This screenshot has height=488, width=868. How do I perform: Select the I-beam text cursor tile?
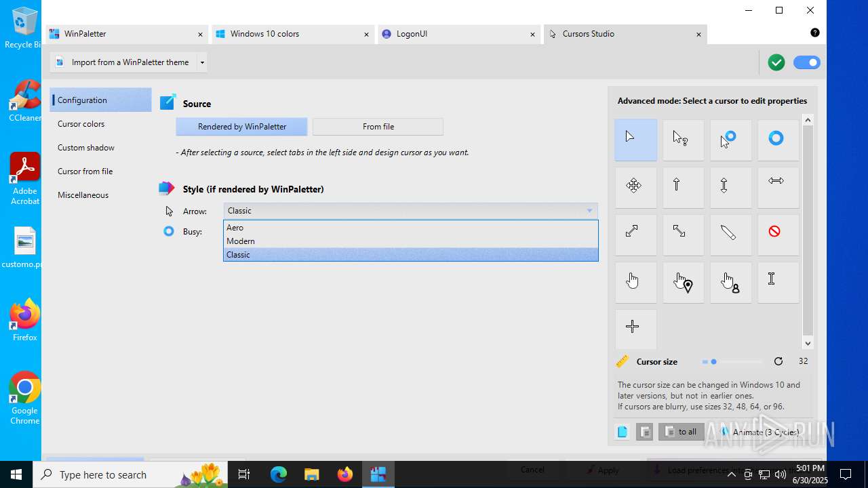[x=778, y=283]
